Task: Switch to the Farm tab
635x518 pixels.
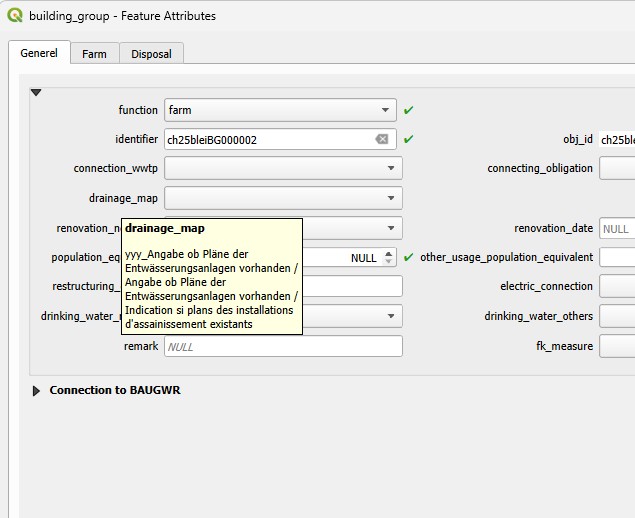Action: coord(94,54)
